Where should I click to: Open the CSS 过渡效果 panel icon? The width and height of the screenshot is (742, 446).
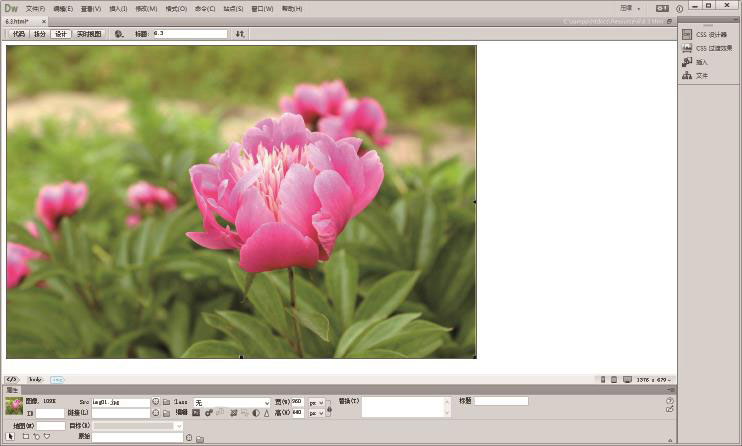coord(688,47)
